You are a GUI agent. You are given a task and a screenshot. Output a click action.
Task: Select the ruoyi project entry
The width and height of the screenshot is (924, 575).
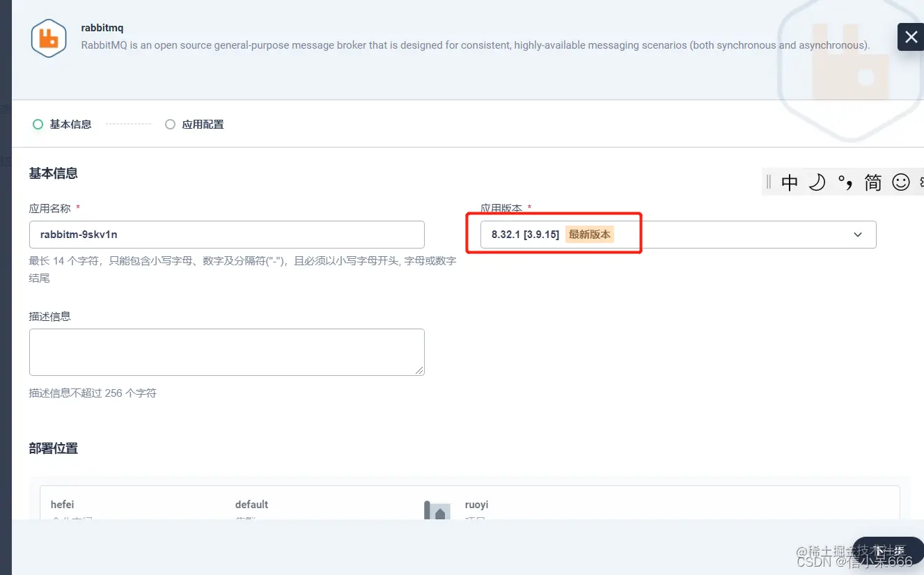pyautogui.click(x=476, y=505)
